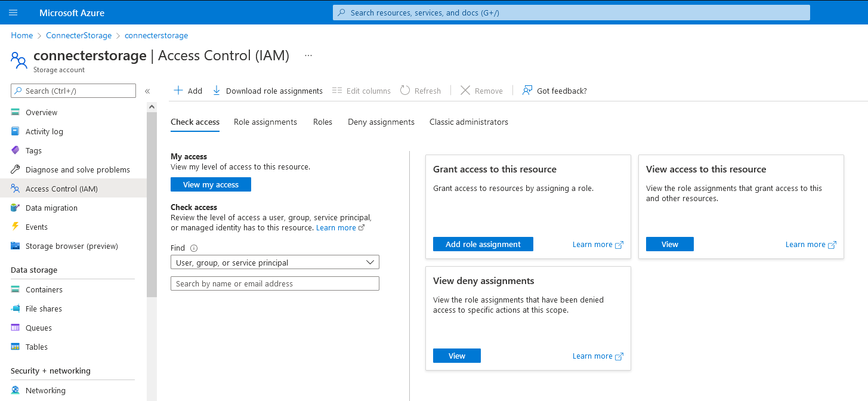Click the search by name field
Viewport: 868px width, 401px height.
274,283
